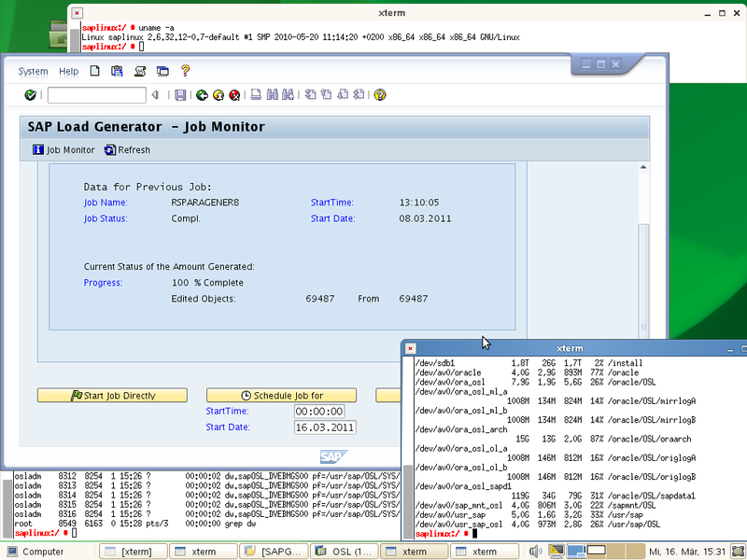Click the Find binoculars icon
Viewport: 747px width, 560px height.
click(272, 95)
